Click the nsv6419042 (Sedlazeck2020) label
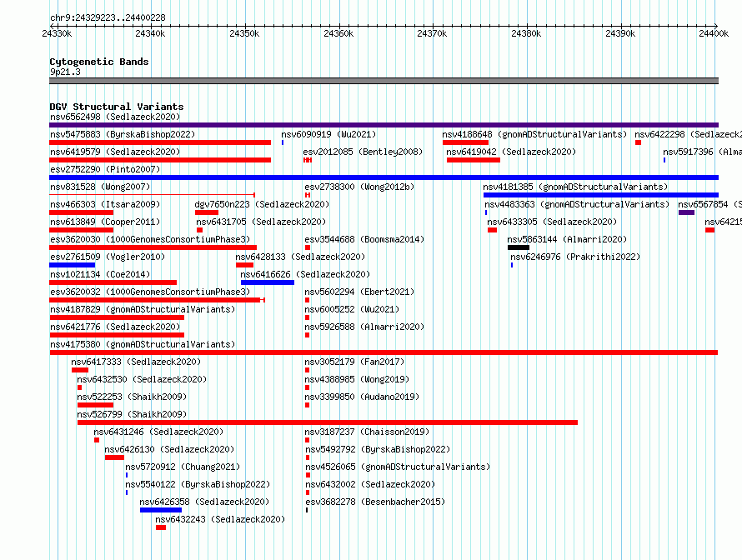This screenshot has height=560, width=742. tap(511, 152)
